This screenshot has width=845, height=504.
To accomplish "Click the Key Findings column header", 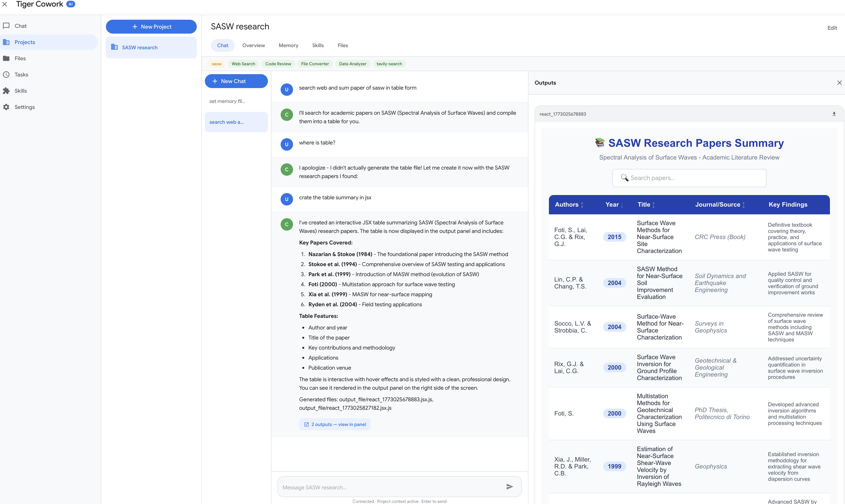I will [x=788, y=204].
